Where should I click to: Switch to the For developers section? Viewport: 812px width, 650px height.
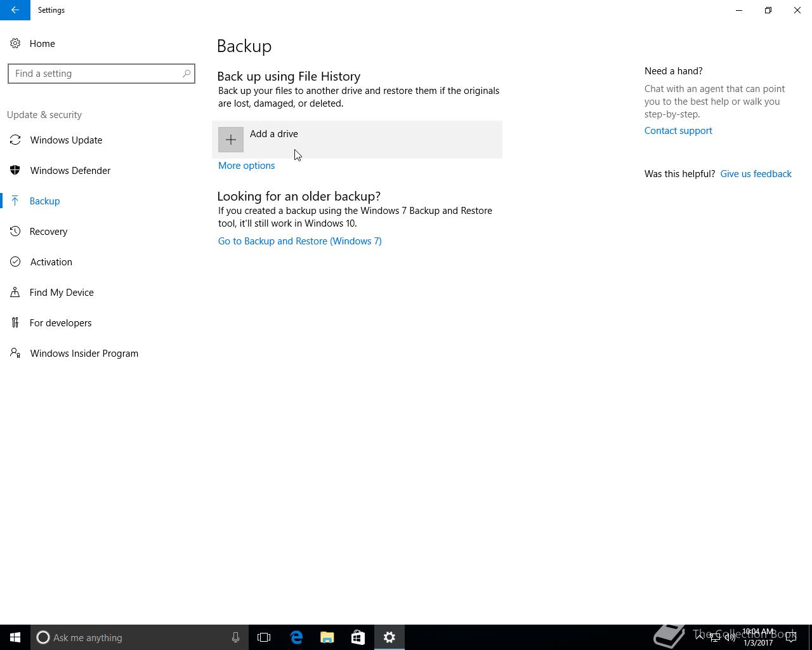(x=60, y=323)
